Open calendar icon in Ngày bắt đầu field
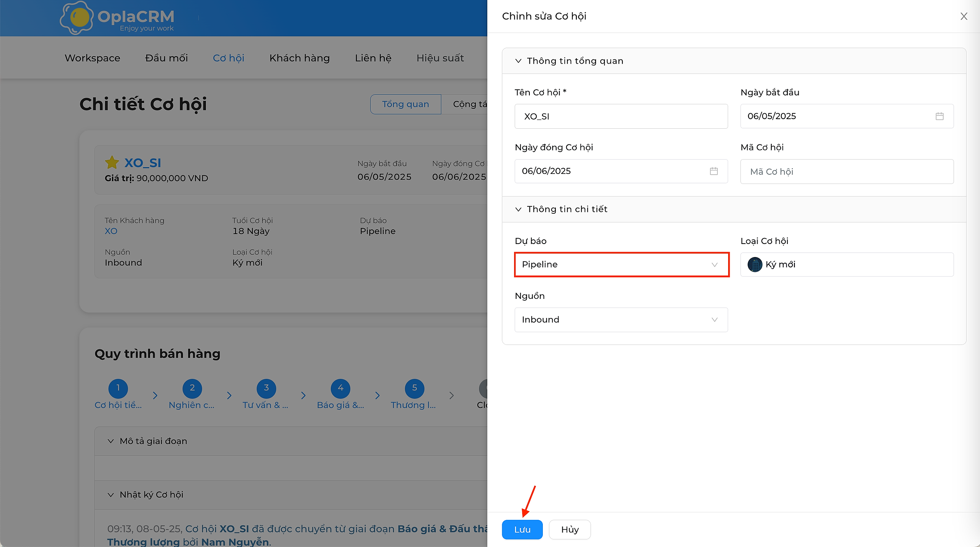This screenshot has height=547, width=980. [939, 116]
